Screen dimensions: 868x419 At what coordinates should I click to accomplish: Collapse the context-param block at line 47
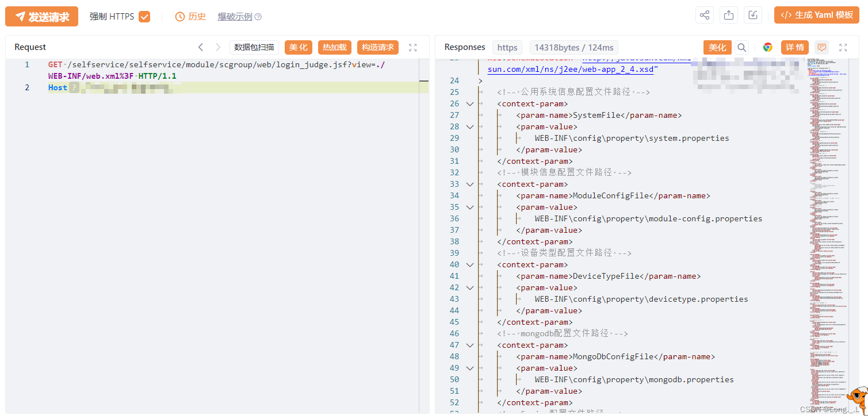(x=470, y=345)
